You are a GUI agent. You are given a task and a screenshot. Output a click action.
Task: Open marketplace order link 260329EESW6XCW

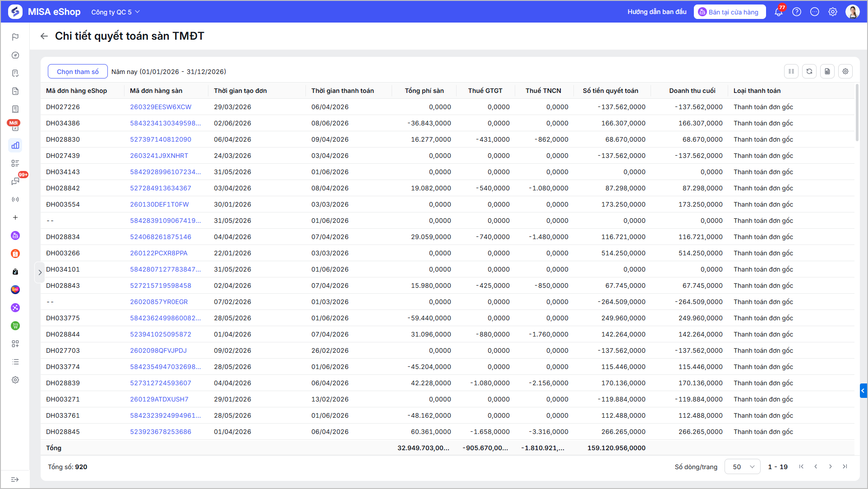coord(161,107)
